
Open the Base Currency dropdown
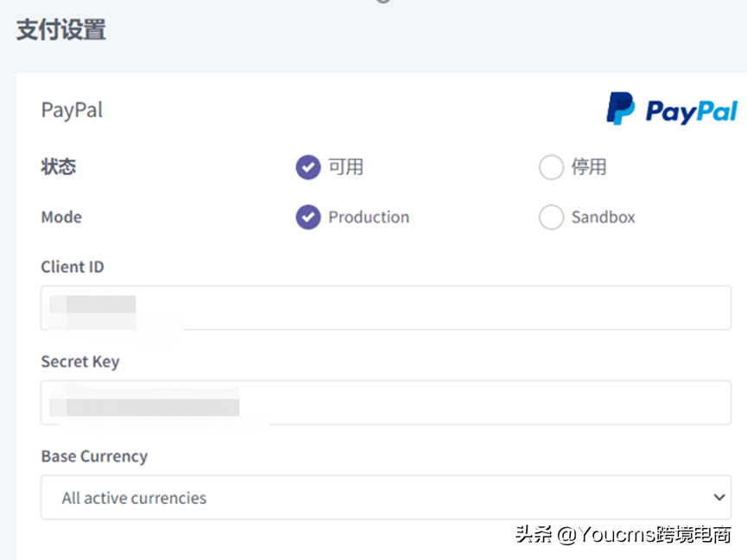[386, 497]
